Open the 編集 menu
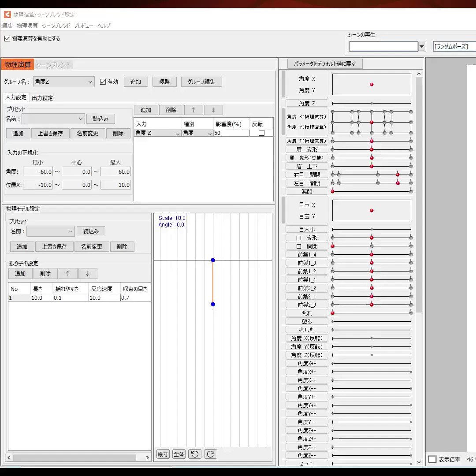 pyautogui.click(x=7, y=26)
